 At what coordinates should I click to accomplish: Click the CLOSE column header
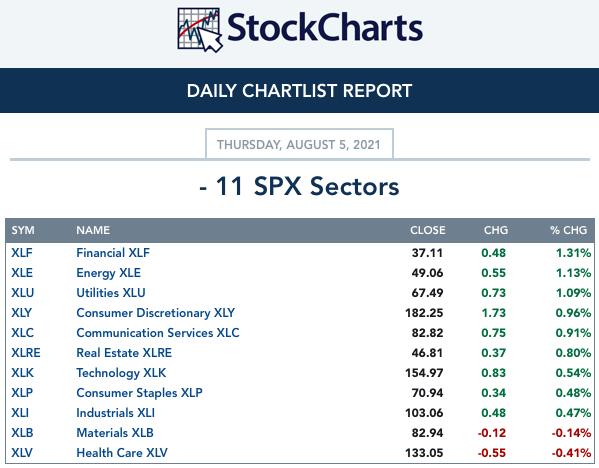427,230
